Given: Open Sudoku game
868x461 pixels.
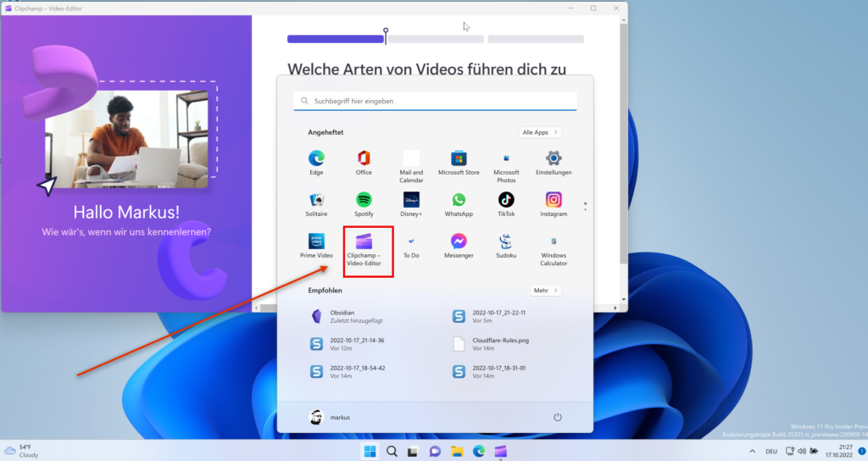Looking at the screenshot, I should 506,246.
